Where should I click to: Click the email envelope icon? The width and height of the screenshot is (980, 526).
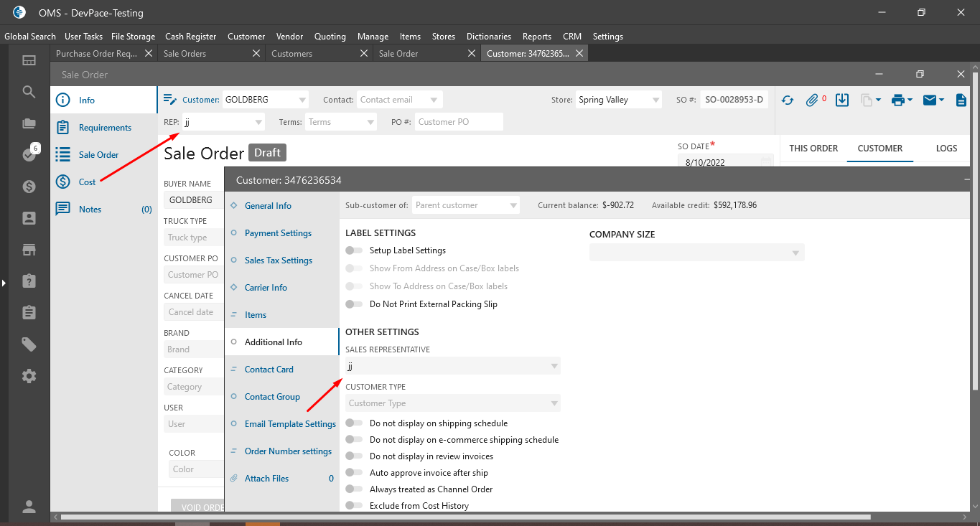pyautogui.click(x=930, y=100)
